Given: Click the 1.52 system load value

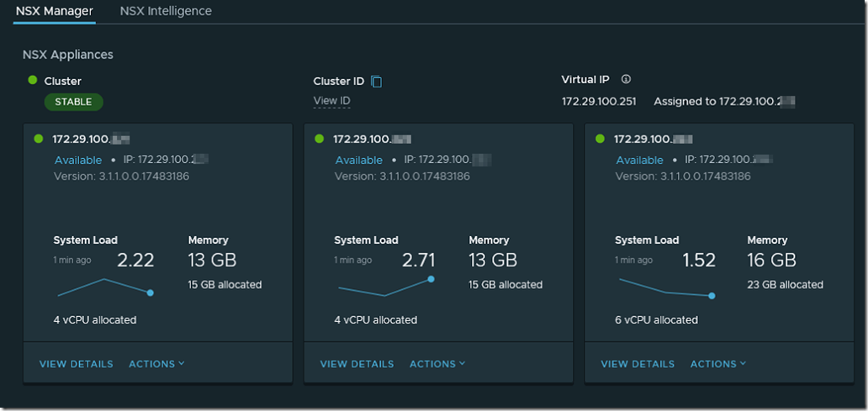Looking at the screenshot, I should point(697,260).
